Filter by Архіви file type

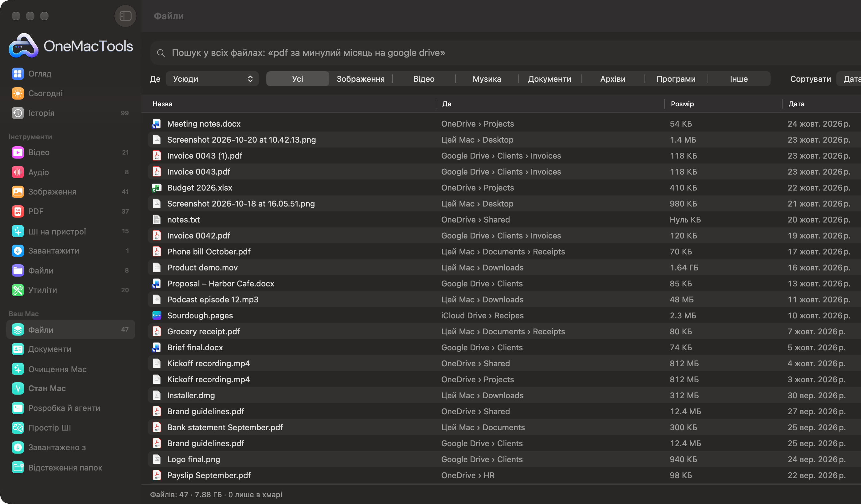tap(613, 79)
